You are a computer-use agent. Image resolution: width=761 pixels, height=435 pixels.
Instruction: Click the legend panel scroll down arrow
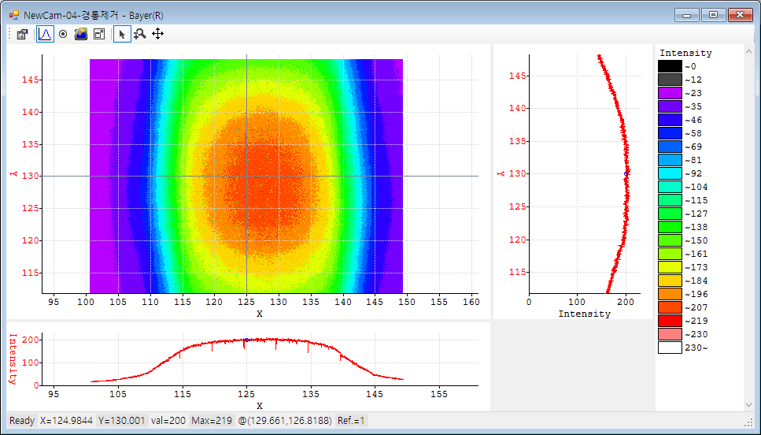tap(748, 405)
